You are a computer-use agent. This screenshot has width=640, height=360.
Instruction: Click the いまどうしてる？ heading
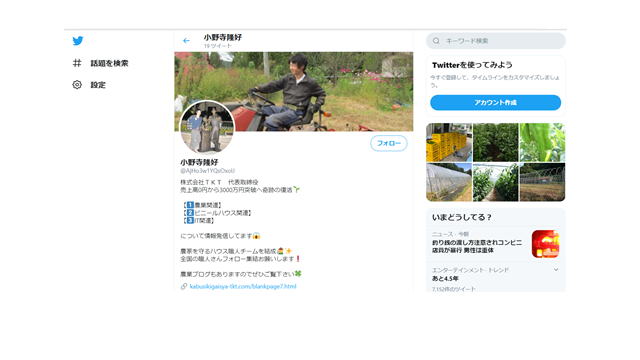click(x=462, y=217)
